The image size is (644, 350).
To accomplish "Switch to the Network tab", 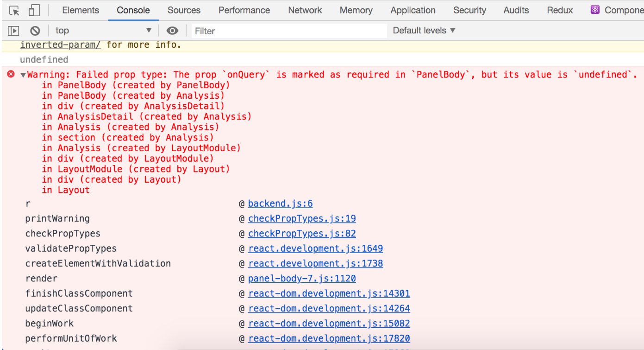I will [305, 10].
